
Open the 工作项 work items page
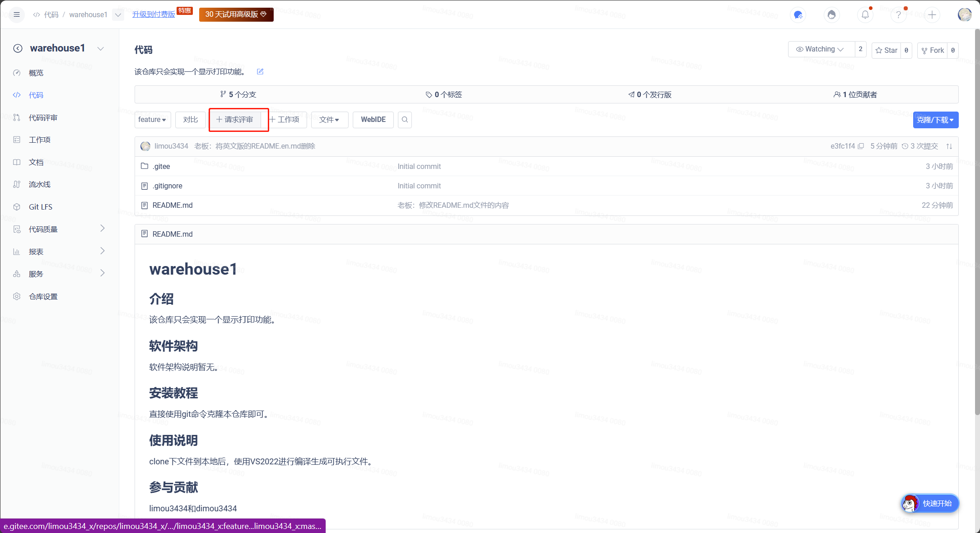point(40,140)
